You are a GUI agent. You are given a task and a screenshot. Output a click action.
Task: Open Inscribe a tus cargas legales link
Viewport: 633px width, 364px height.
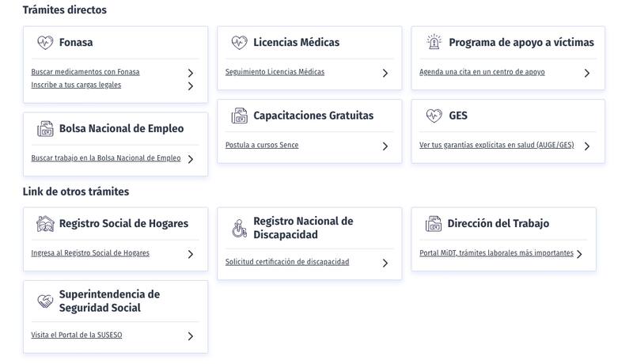click(76, 85)
